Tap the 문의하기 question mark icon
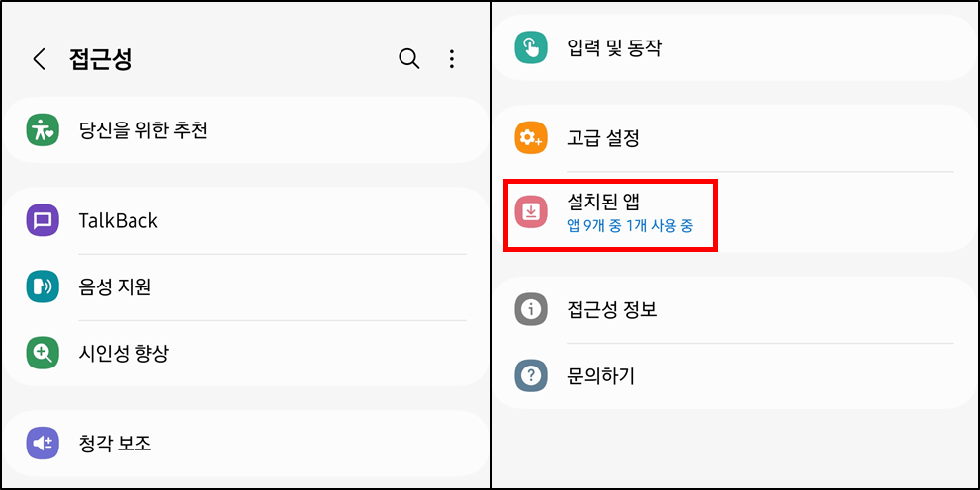This screenshot has width=980, height=490. (x=531, y=375)
